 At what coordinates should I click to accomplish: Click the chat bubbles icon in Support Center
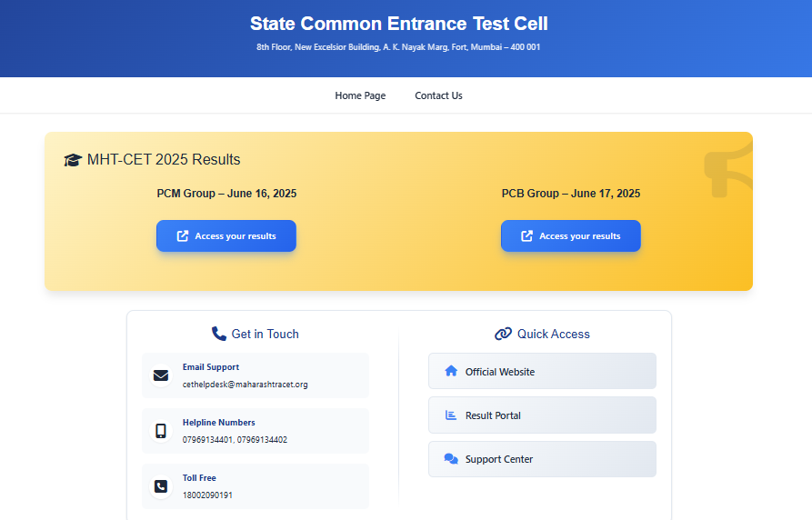tap(451, 459)
